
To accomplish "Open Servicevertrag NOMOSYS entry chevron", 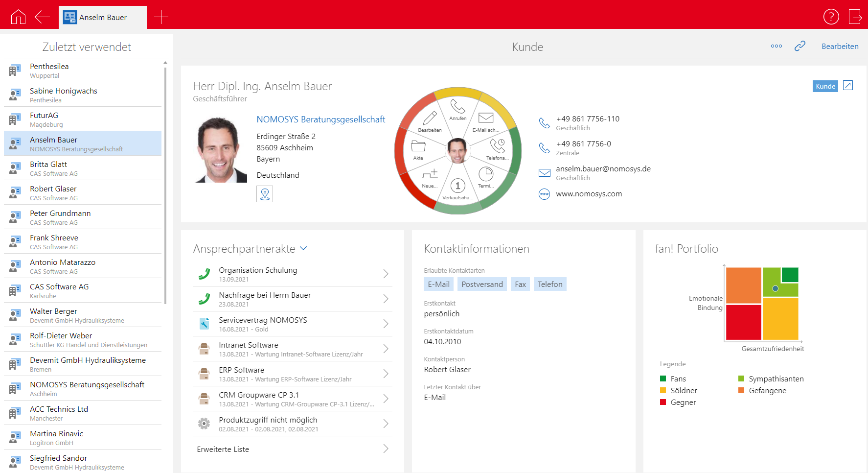I will (x=386, y=324).
